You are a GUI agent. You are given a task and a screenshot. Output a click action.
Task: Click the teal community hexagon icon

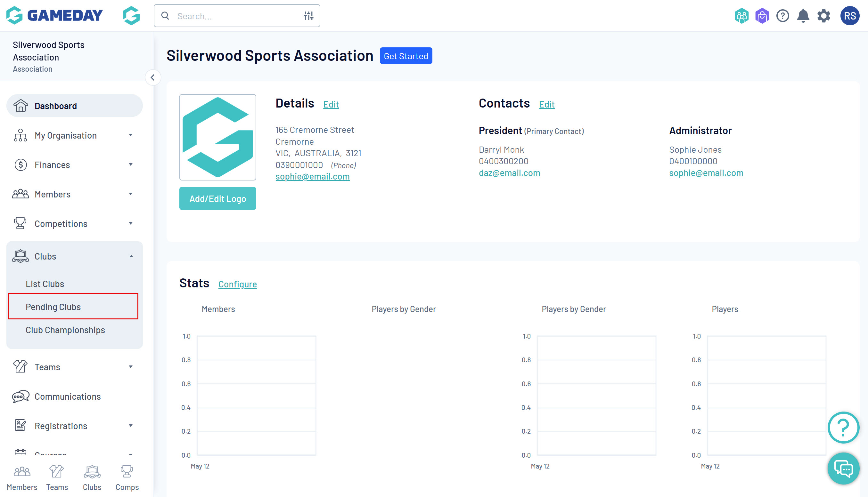pos(741,16)
